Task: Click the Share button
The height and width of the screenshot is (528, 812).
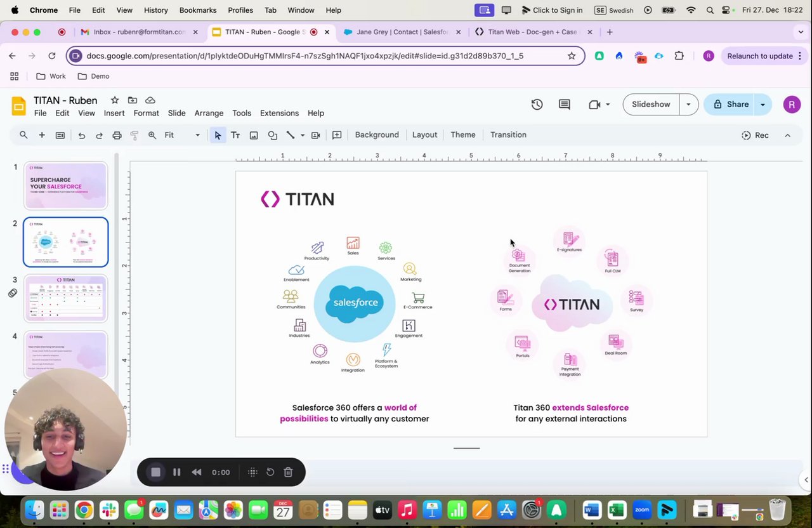Action: (x=730, y=105)
